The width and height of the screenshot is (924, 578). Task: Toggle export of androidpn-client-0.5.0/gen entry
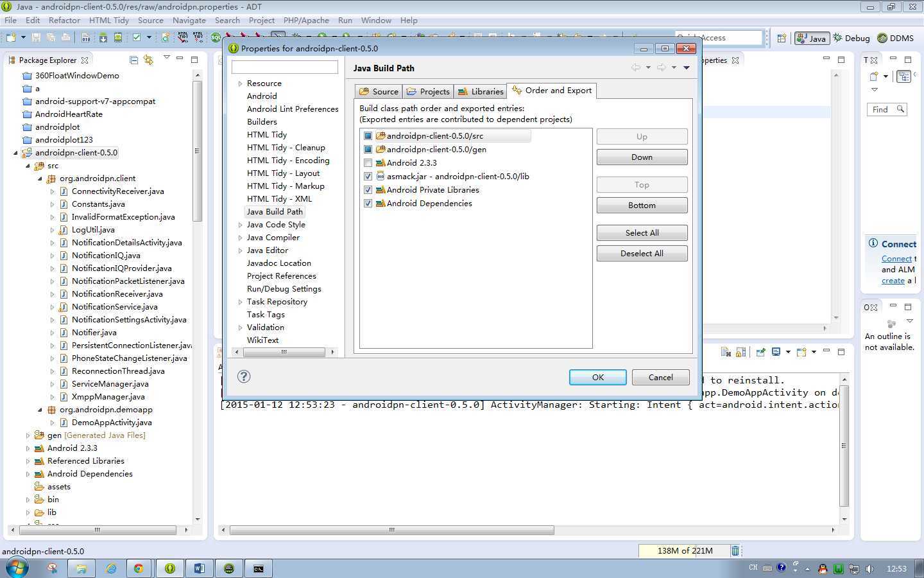point(368,150)
